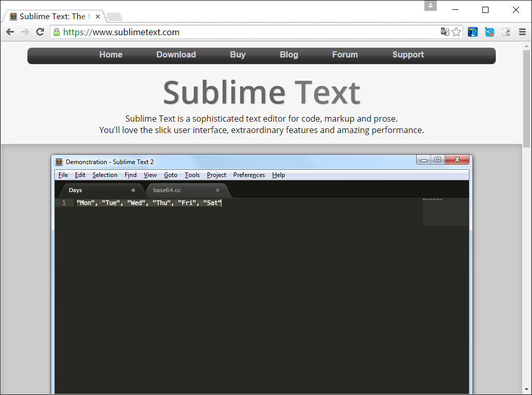
Task: Open the Edit menu in the demo window
Action: (80, 175)
